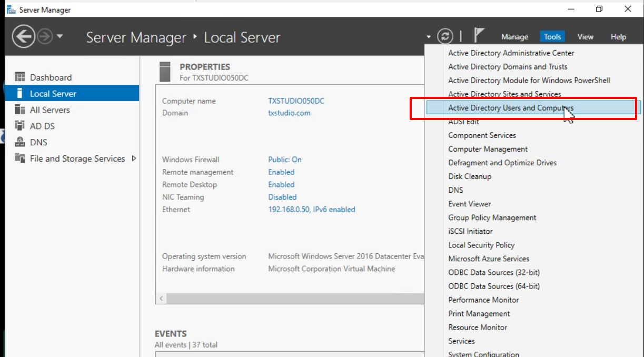644x357 pixels.
Task: Click the DNS icon in sidebar
Action: 20,142
